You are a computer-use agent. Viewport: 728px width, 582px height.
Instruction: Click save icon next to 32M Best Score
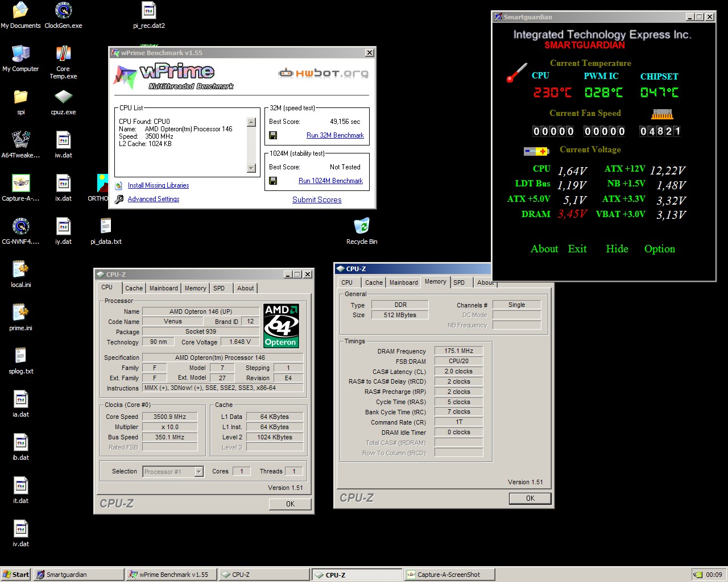click(273, 135)
